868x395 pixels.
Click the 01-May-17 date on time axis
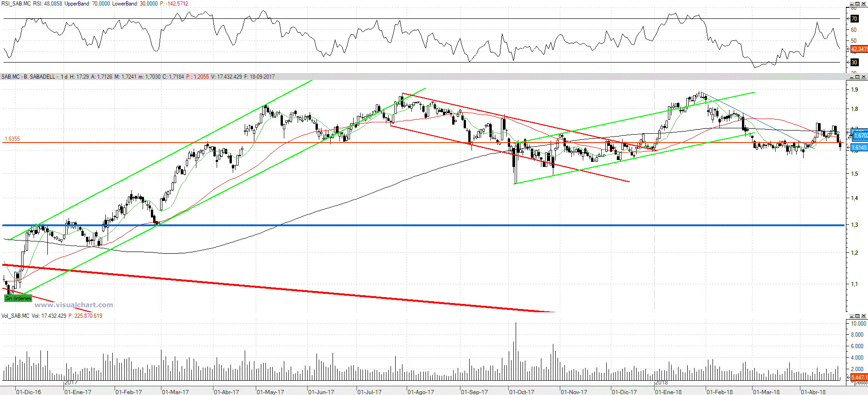pos(270,392)
